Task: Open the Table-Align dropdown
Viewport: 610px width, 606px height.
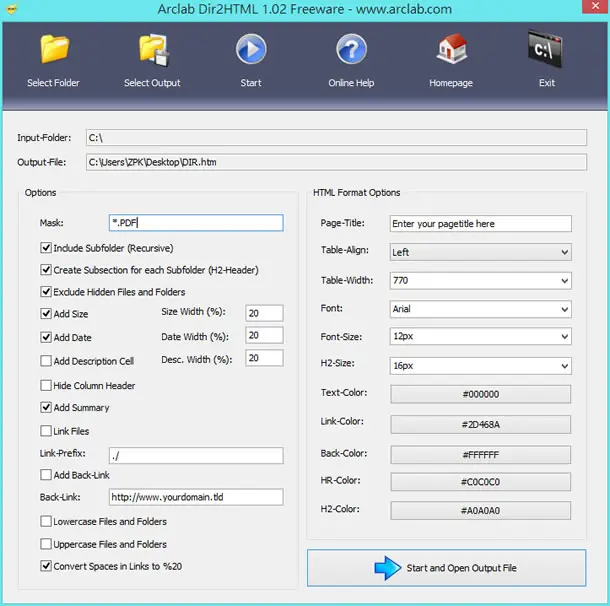Action: click(x=480, y=252)
